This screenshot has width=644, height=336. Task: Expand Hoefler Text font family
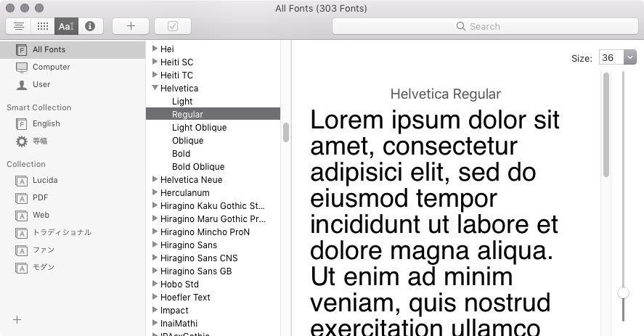click(x=155, y=297)
